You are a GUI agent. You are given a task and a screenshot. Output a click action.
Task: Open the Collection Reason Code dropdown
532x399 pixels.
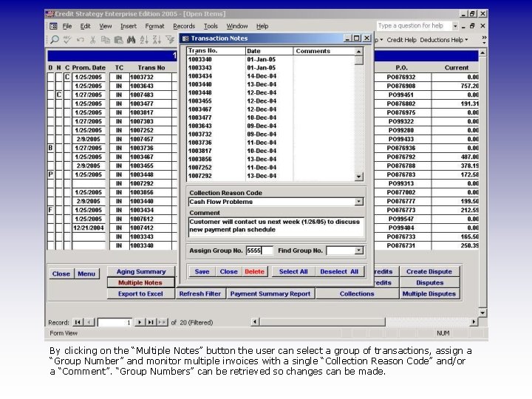[x=358, y=202]
